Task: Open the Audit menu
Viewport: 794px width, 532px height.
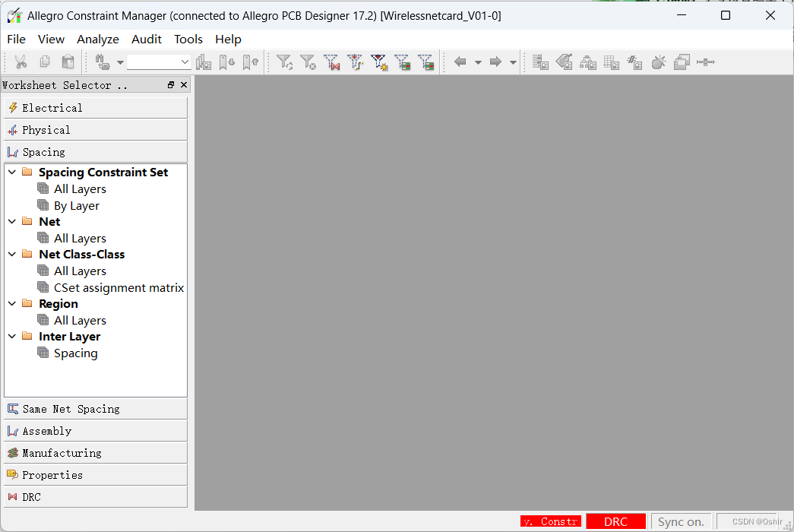Action: pyautogui.click(x=147, y=40)
